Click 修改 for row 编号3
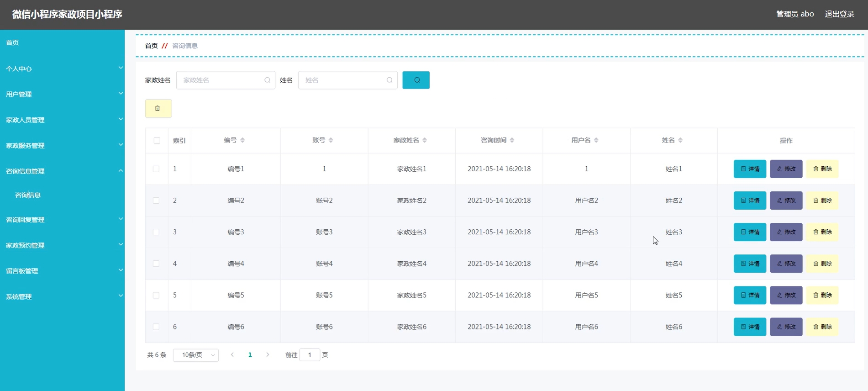The image size is (868, 391). [x=786, y=232]
